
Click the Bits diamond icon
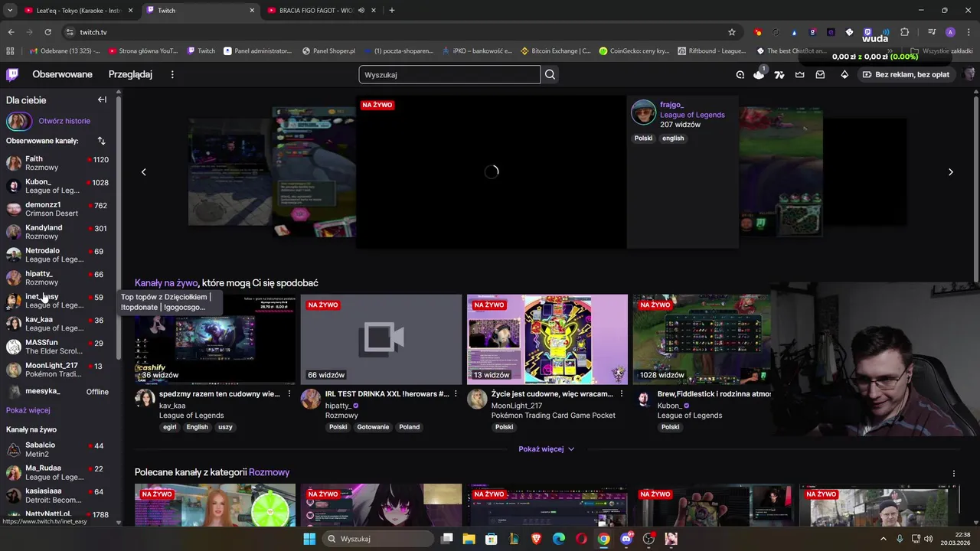click(844, 74)
